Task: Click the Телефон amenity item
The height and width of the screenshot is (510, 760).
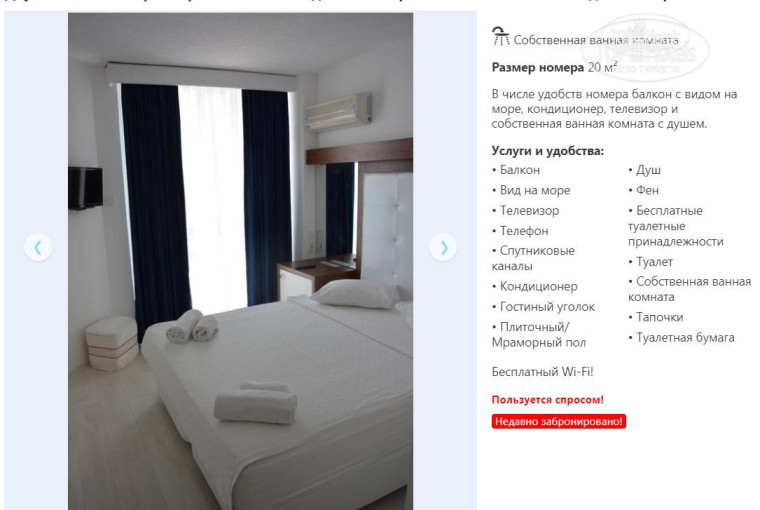Action: (520, 231)
